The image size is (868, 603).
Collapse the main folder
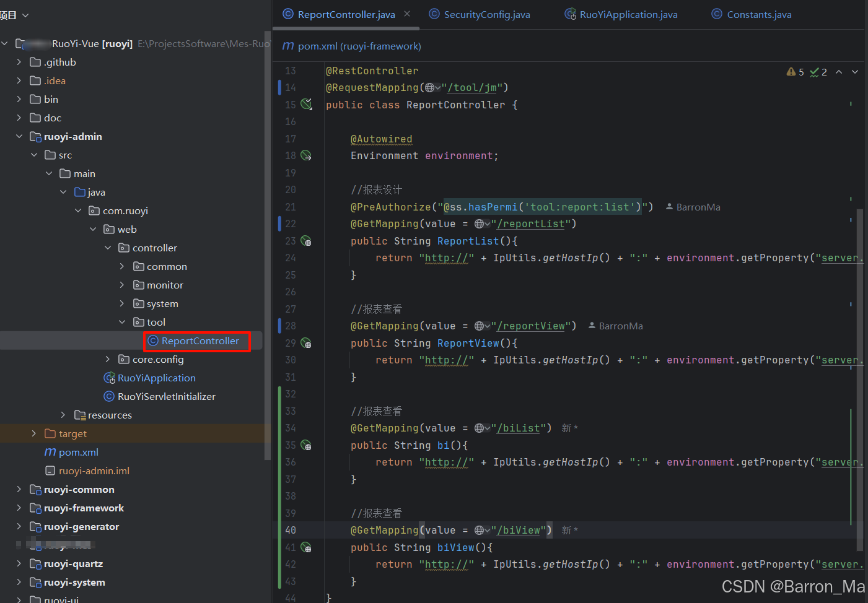(x=49, y=173)
